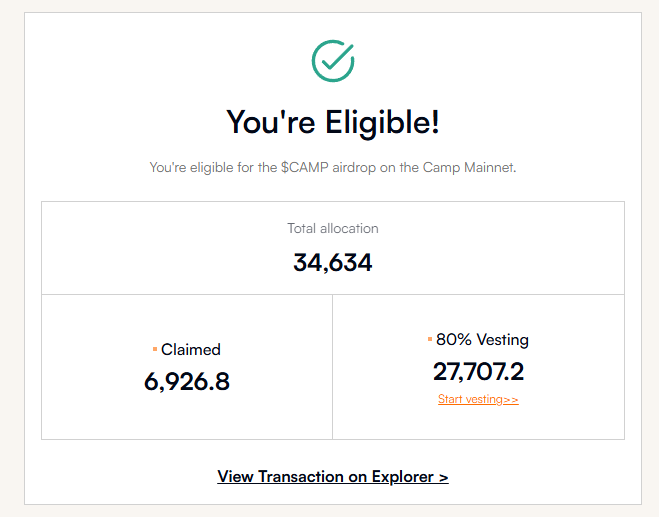
Task: Click the double arrows after Start vesting
Action: [511, 399]
